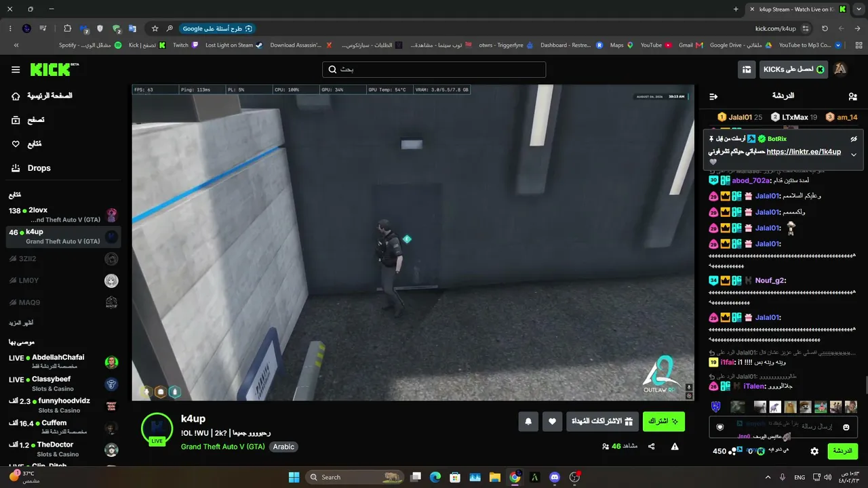This screenshot has height=488, width=868.
Task: Open the Drops sidebar item
Action: [x=31, y=168]
